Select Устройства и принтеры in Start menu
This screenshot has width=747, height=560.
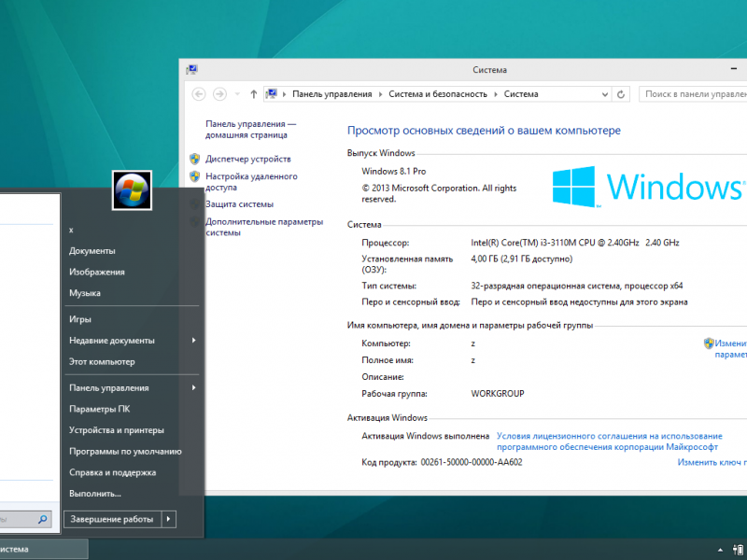pos(116,430)
